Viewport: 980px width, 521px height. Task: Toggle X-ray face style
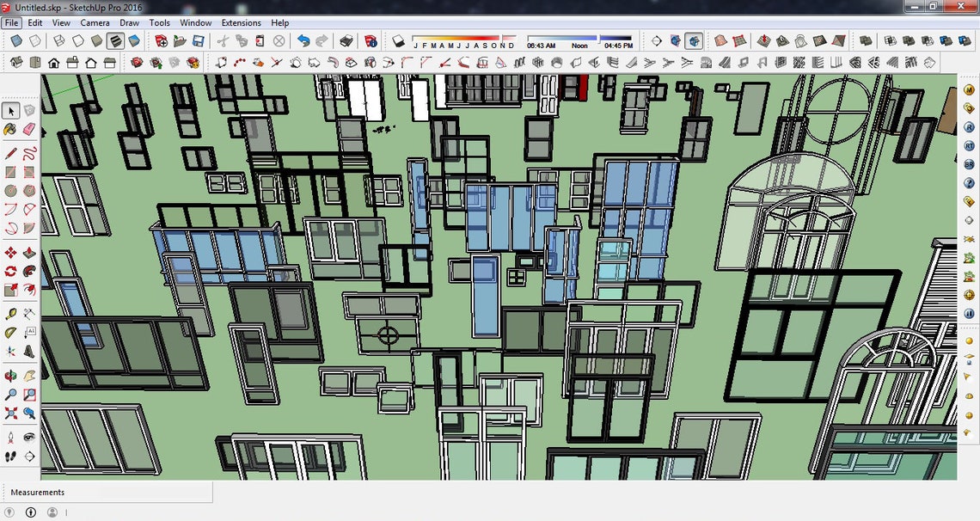tap(16, 40)
